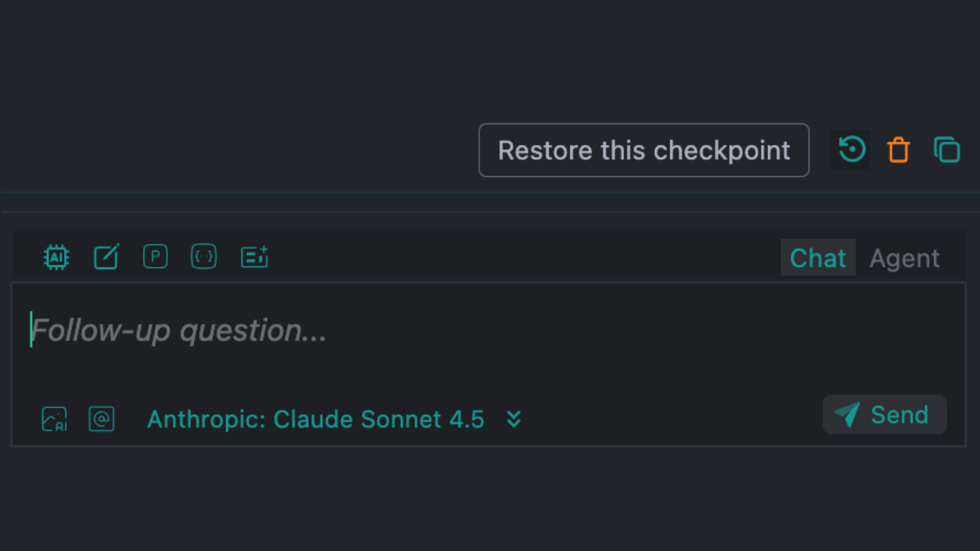
Task: Use the @ mention icon
Action: click(102, 419)
